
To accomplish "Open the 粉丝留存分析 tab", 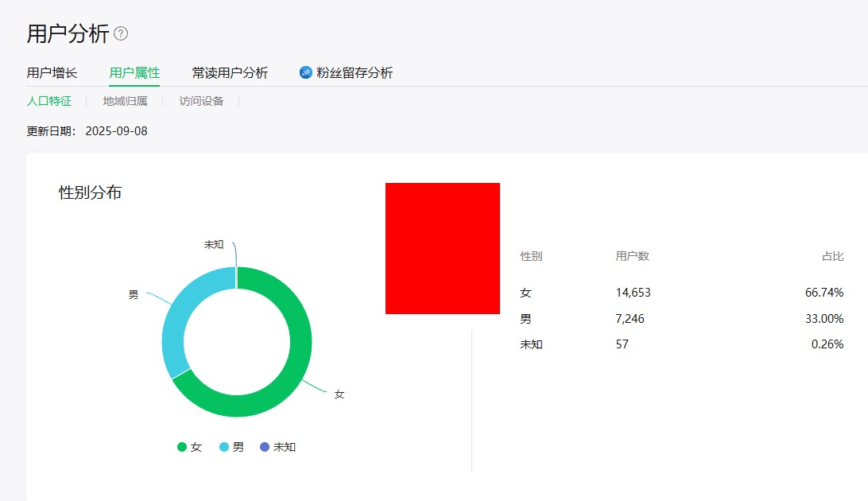I will coord(355,73).
